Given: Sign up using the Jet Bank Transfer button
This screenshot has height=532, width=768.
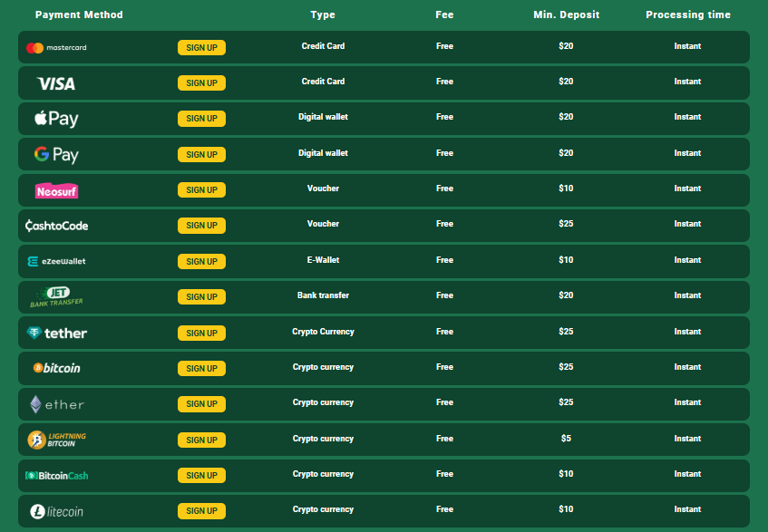Looking at the screenshot, I should 202,296.
